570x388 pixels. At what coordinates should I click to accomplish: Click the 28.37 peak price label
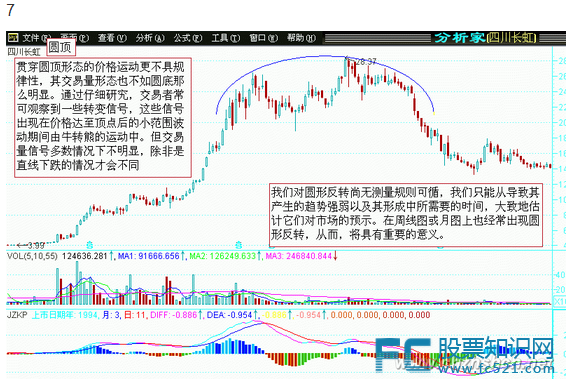[365, 61]
